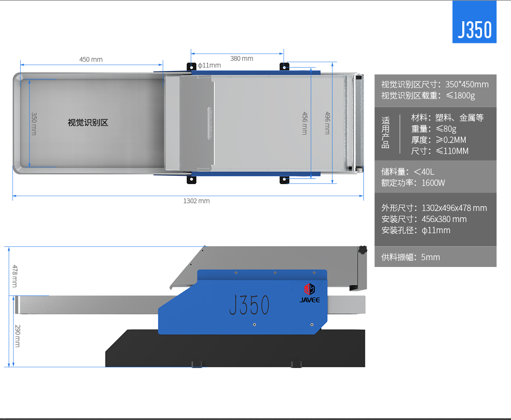This screenshot has width=511, height=420.
Task: Click the J350 lettering on blue side panel
Action: pos(249,305)
